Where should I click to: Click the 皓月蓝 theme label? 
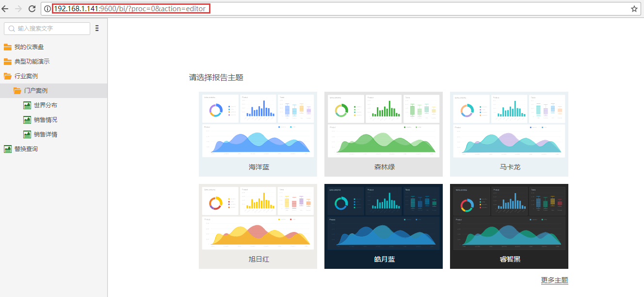[x=385, y=259]
